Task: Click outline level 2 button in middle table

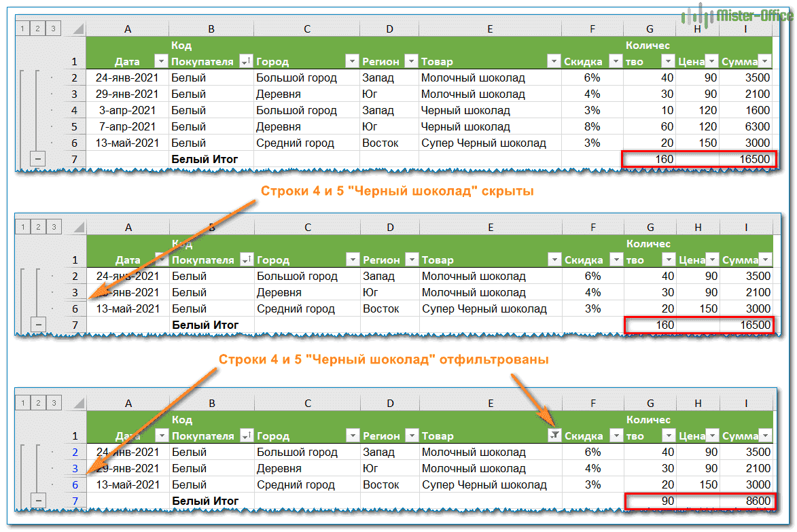Action: click(x=38, y=227)
